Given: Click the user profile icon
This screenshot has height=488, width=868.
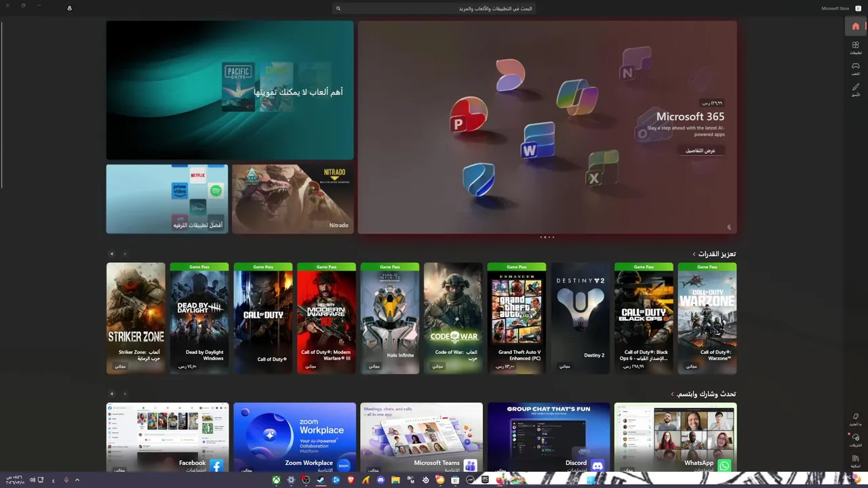Looking at the screenshot, I should pyautogui.click(x=70, y=8).
